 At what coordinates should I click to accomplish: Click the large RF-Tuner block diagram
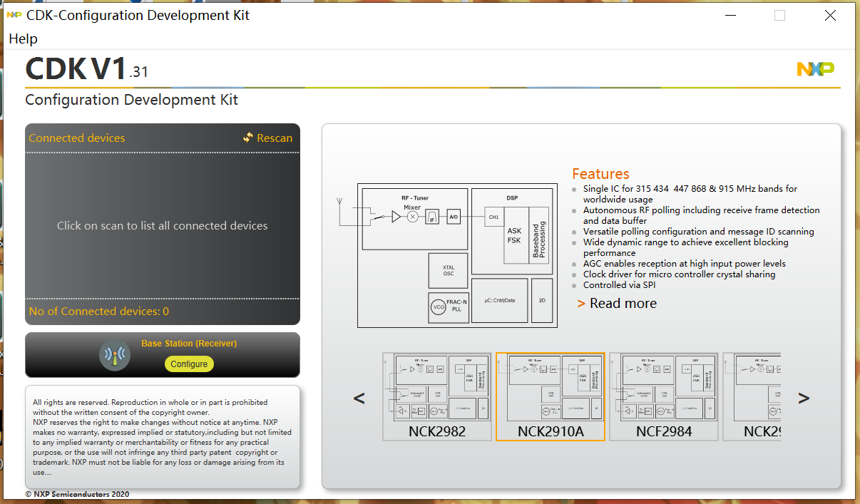point(456,255)
